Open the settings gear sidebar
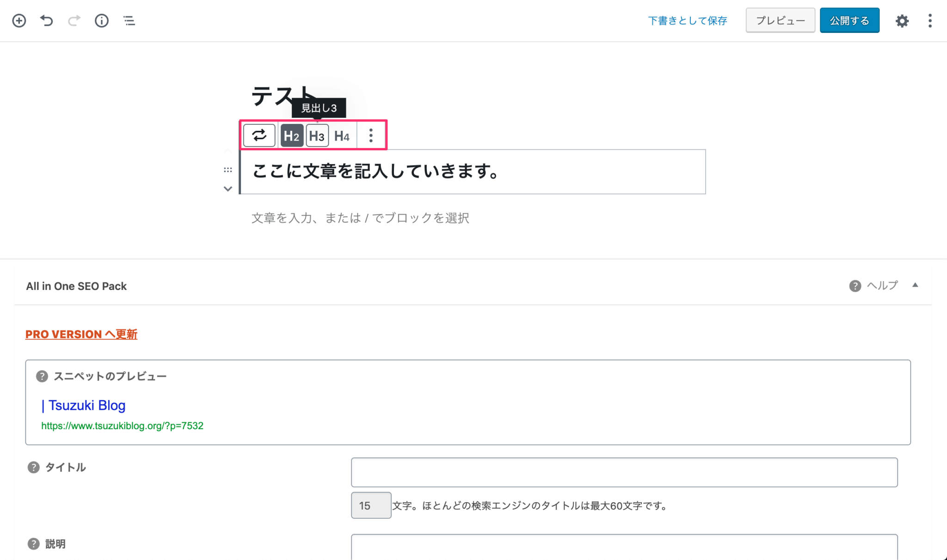 902,21
